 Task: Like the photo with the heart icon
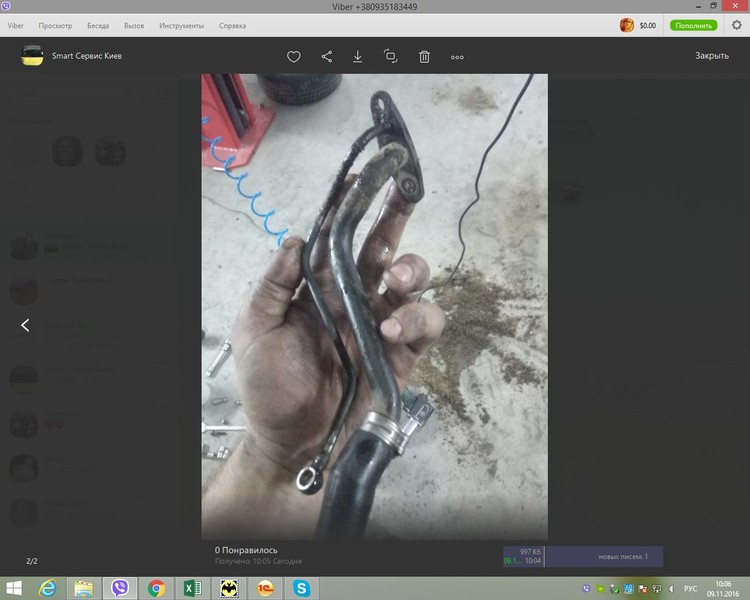point(294,57)
